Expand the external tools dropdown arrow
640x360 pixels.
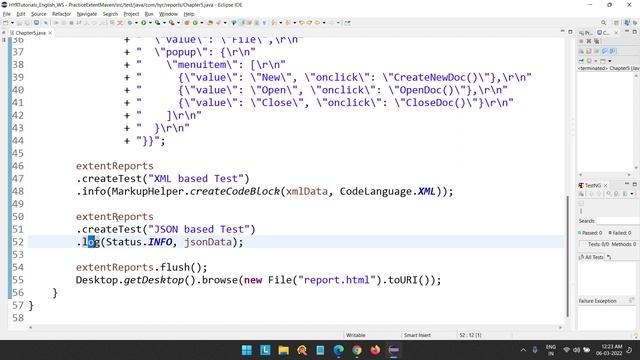[x=178, y=22]
